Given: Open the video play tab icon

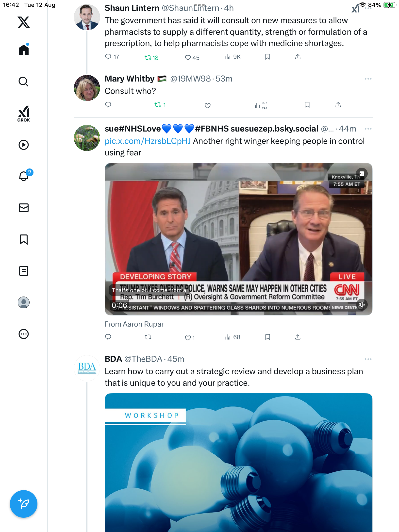Looking at the screenshot, I should [x=24, y=145].
